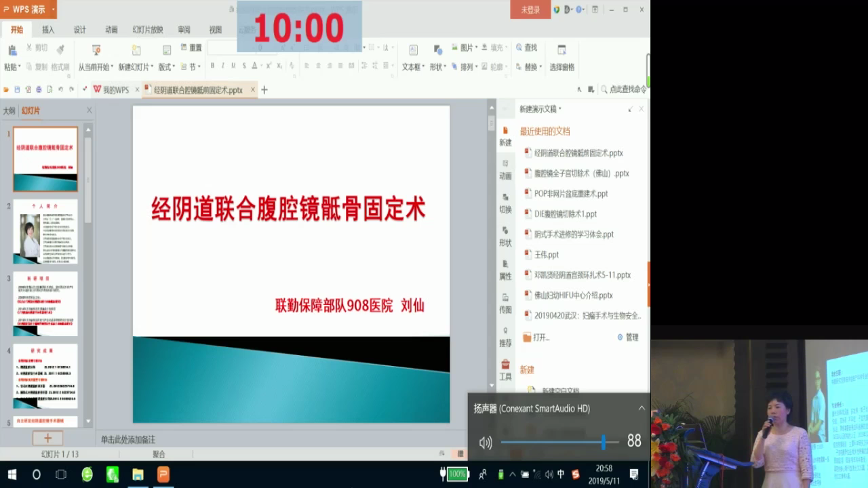Select slide 2 thumbnail in the slide panel

45,231
